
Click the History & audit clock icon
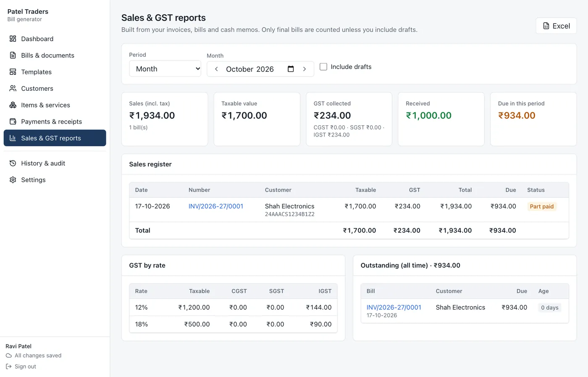pos(13,163)
